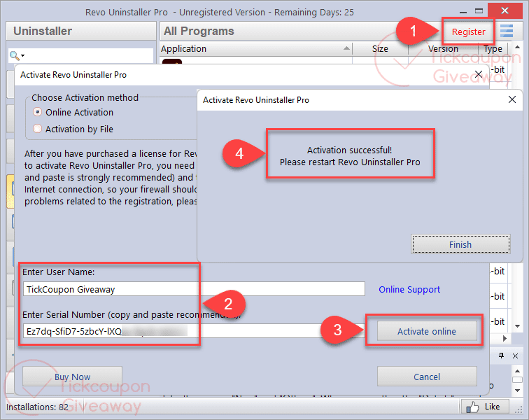Sort programs by the Type column
529x420 pixels.
click(493, 48)
